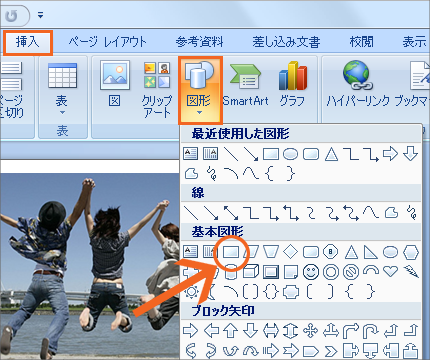Viewport: 430px width, 360px height.
Task: Pick the pentagon arrow in ブロック矢印
Action: click(x=311, y=351)
